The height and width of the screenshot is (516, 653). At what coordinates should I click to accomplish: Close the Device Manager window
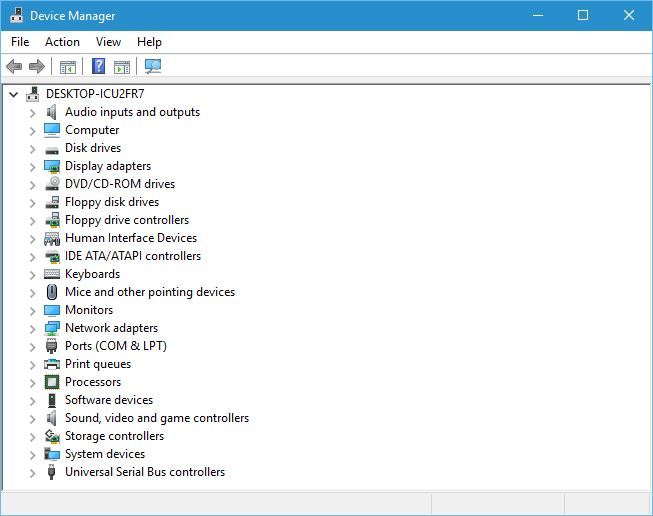tap(629, 15)
